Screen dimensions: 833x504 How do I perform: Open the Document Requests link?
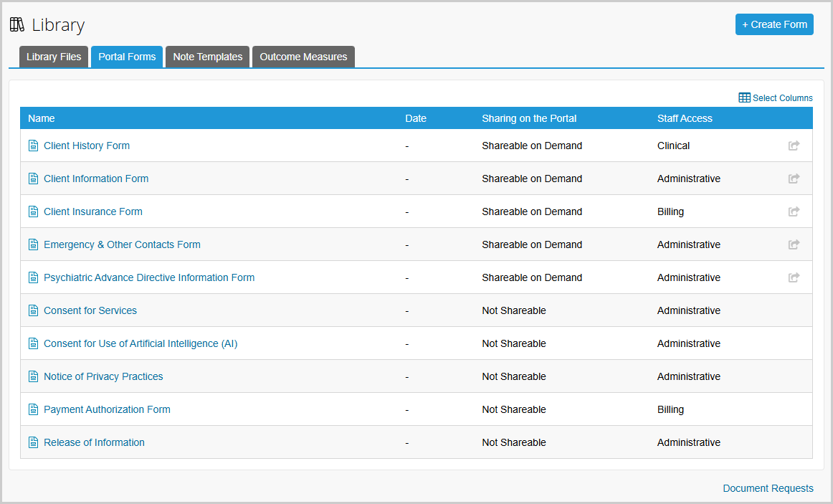point(768,488)
